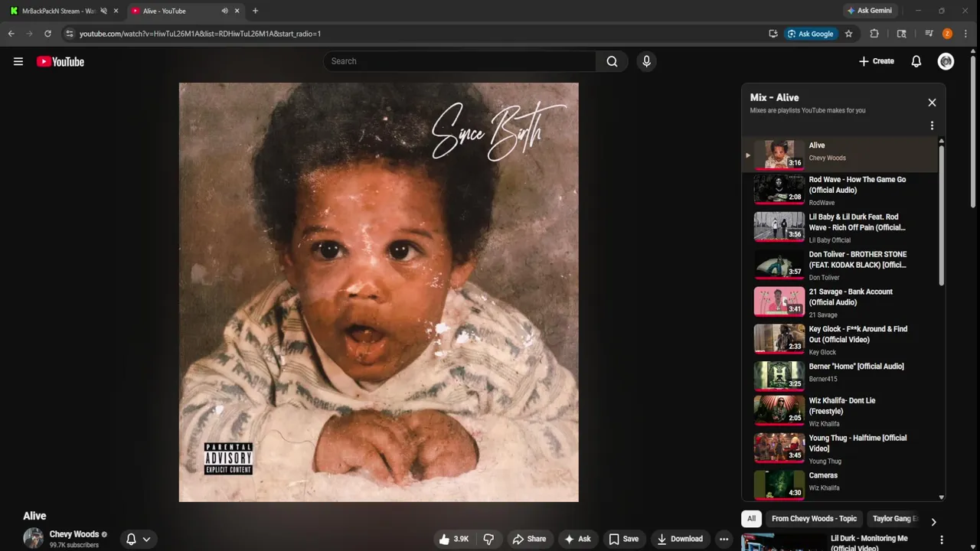Bookmark this page with the star
The width and height of the screenshot is (980, 551).
click(x=848, y=34)
